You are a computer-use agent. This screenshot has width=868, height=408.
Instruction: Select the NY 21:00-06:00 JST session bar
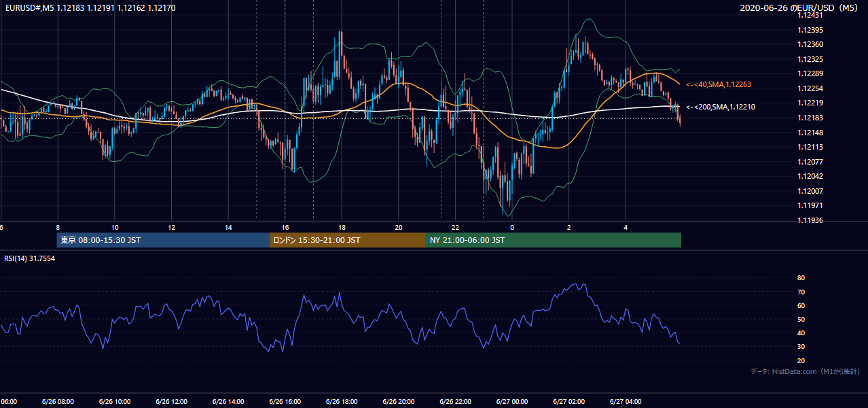point(554,240)
